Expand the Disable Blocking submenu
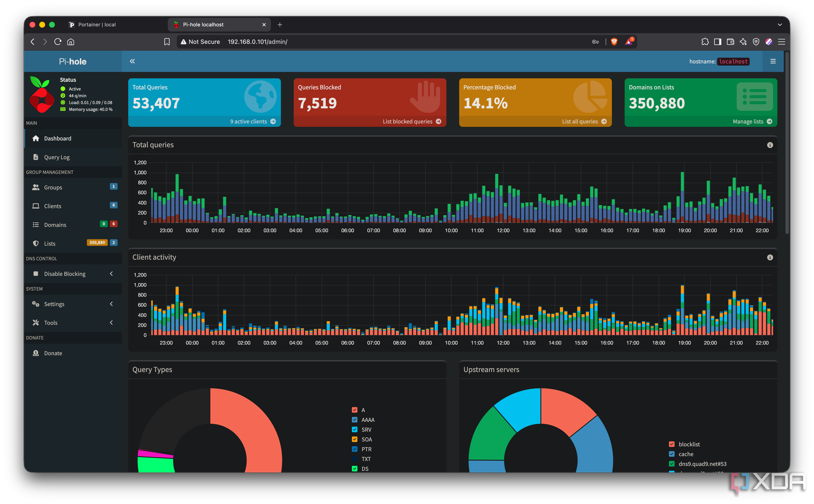The image size is (814, 504). point(73,274)
